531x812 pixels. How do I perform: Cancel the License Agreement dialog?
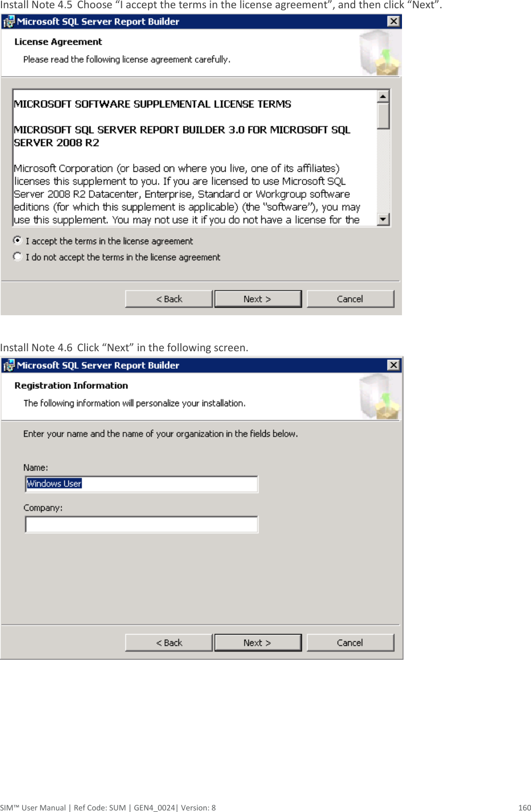tap(350, 299)
